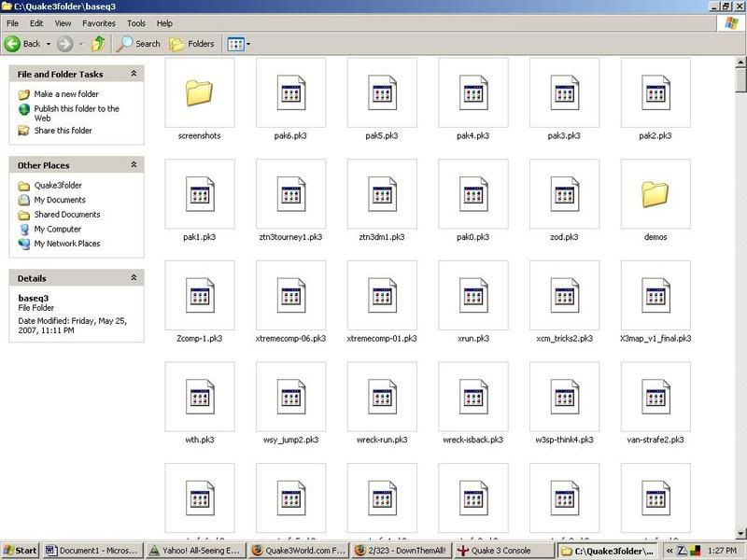Select the wth.pk3 file icon
The image size is (747, 560).
coord(200,398)
